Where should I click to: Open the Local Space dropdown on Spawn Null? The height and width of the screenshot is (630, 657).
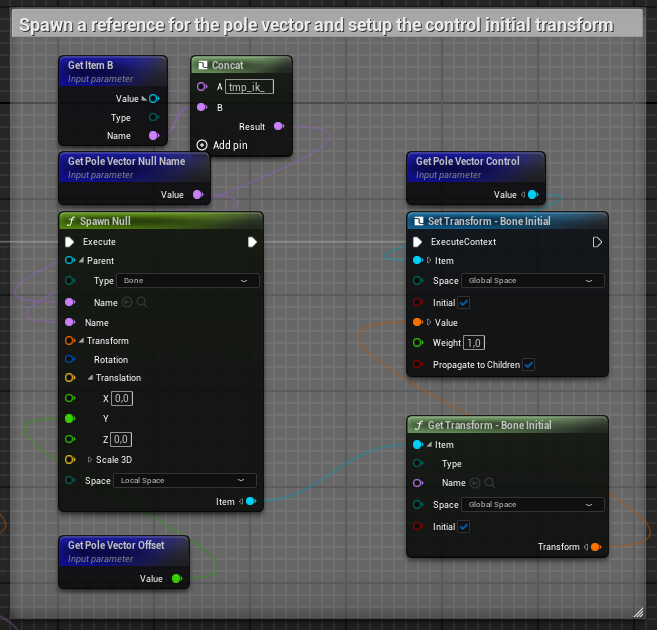point(185,480)
